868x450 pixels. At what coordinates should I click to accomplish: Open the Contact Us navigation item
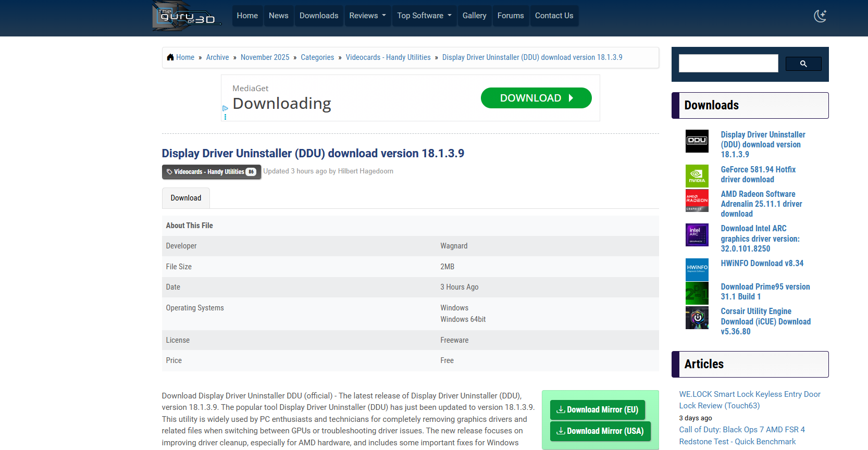pyautogui.click(x=554, y=16)
